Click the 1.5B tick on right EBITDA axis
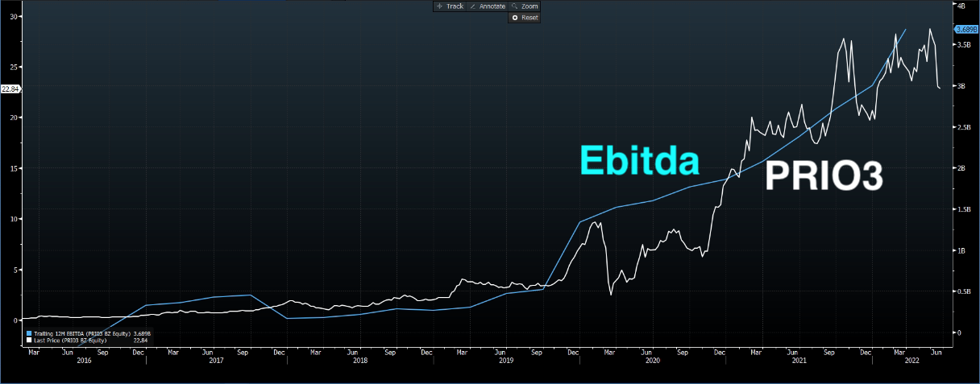980x384 pixels. click(x=963, y=209)
